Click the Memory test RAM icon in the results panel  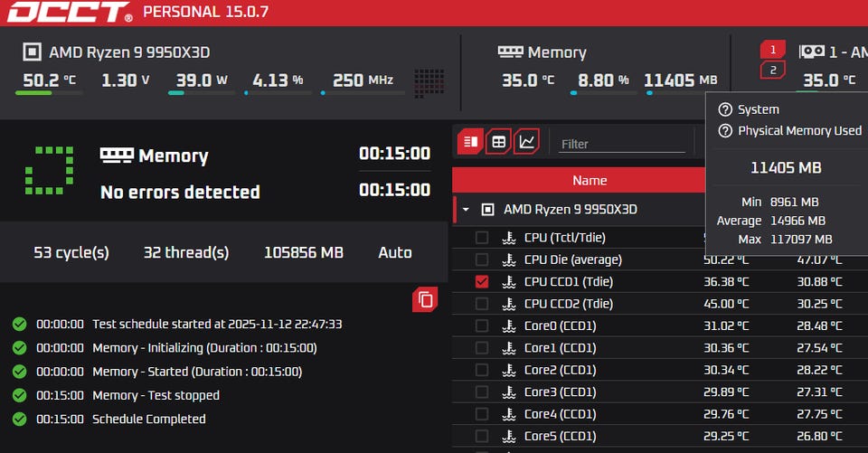point(117,155)
